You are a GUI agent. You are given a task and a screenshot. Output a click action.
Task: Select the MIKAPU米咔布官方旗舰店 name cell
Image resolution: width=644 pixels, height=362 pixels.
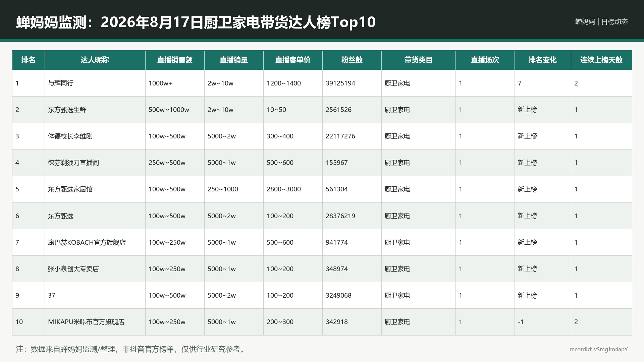point(95,322)
